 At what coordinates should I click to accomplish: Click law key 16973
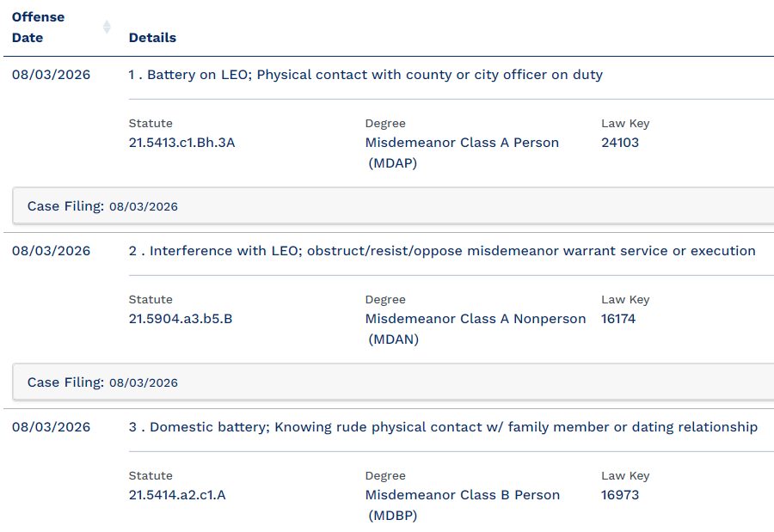point(620,495)
